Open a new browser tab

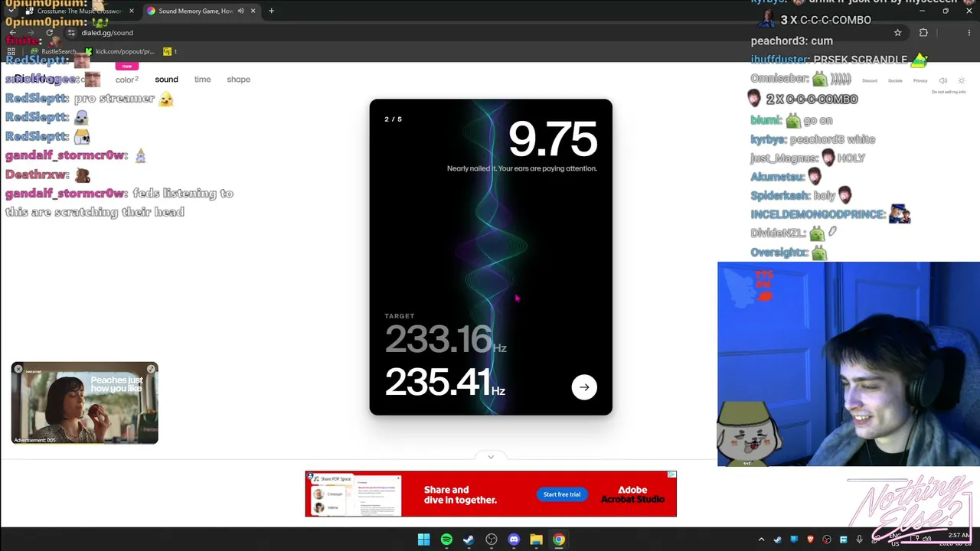pos(271,11)
